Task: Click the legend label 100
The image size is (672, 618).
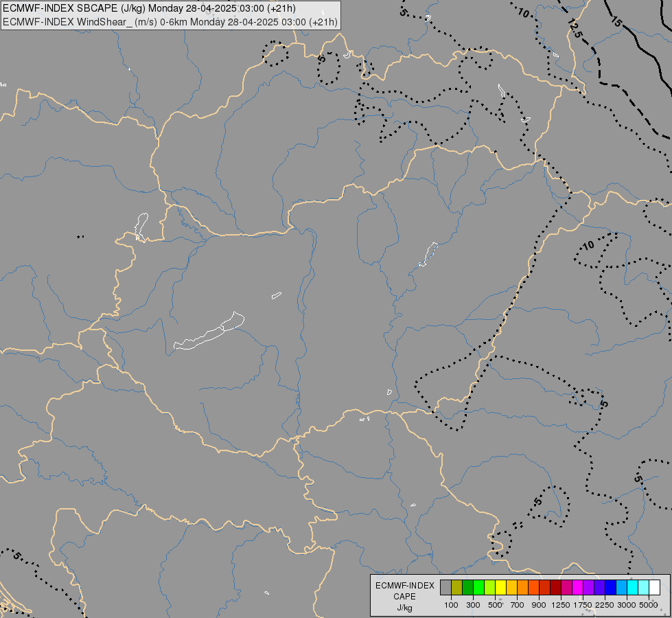Action: click(451, 605)
